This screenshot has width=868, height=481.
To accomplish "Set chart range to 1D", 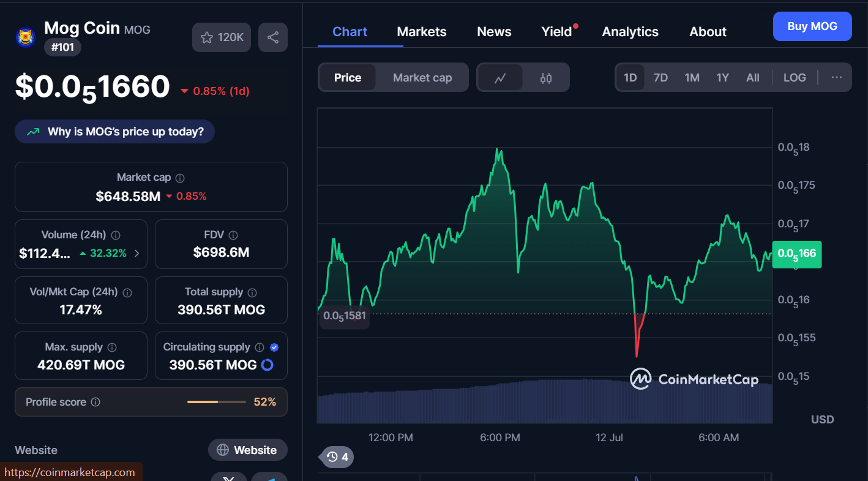I will tap(630, 78).
